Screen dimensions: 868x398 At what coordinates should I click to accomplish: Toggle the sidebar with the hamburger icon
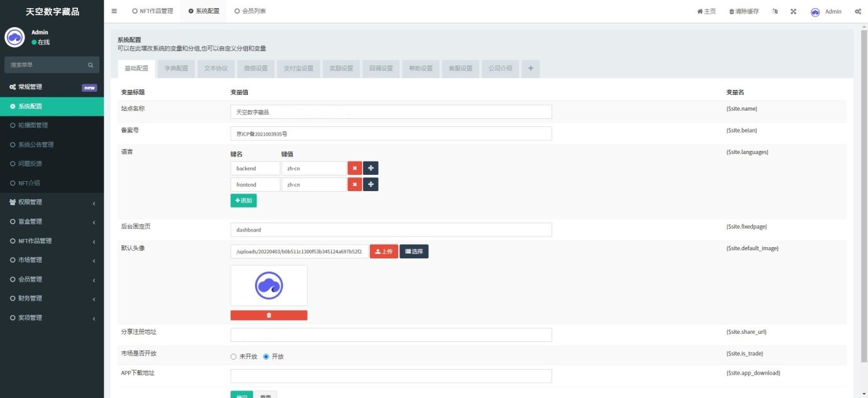tap(114, 11)
